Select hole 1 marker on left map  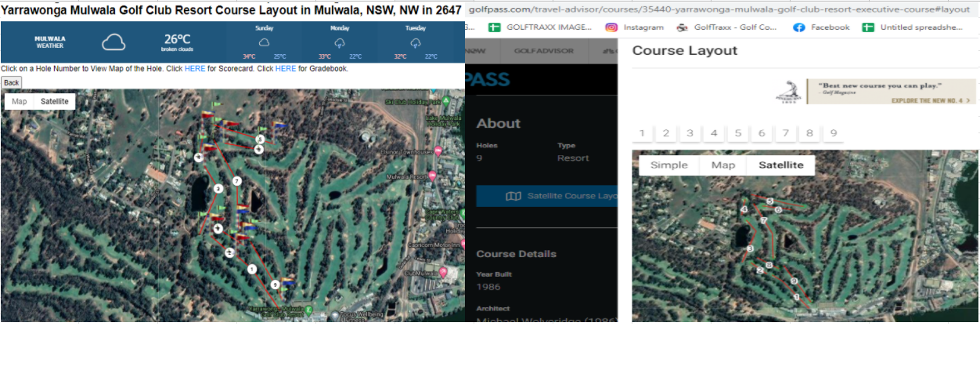(x=252, y=269)
